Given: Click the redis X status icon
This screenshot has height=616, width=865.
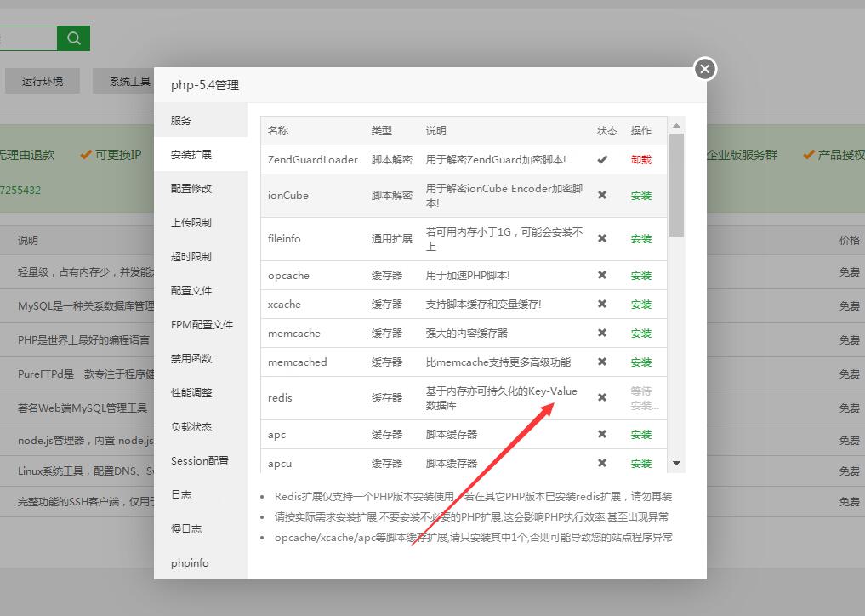Looking at the screenshot, I should click(x=602, y=397).
